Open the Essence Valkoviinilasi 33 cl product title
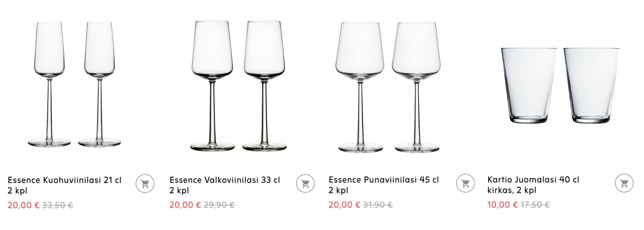 tap(225, 185)
